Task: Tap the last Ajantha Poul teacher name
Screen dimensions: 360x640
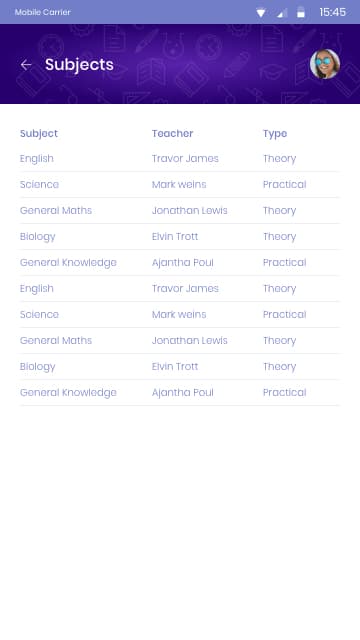Action: pyautogui.click(x=182, y=393)
